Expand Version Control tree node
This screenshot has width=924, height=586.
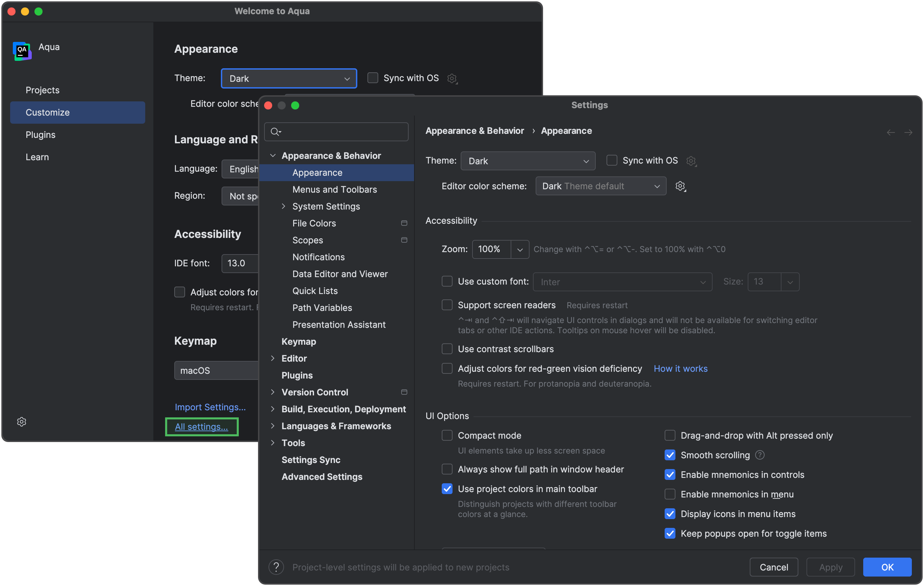pos(273,392)
